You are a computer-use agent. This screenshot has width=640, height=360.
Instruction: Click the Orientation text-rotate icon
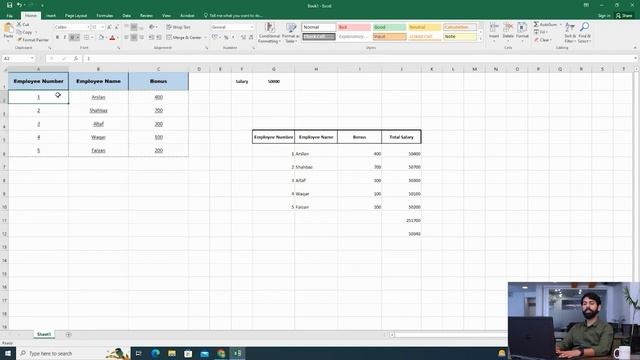[x=151, y=27]
